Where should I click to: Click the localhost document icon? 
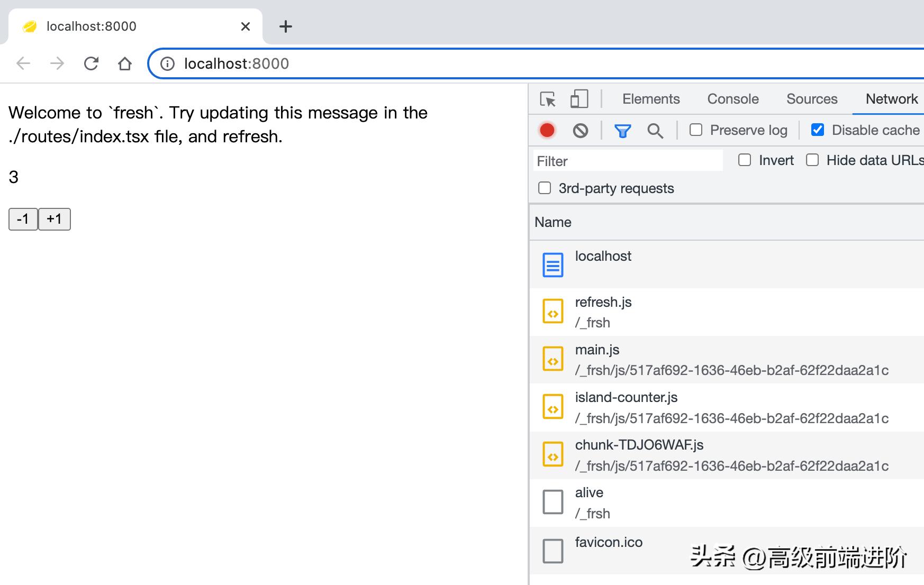(553, 265)
